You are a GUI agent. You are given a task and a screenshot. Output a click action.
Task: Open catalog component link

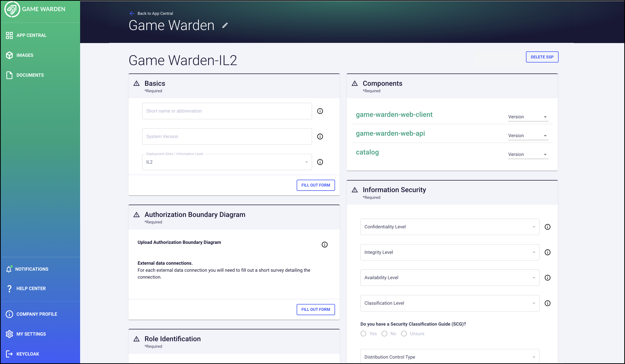pyautogui.click(x=367, y=152)
